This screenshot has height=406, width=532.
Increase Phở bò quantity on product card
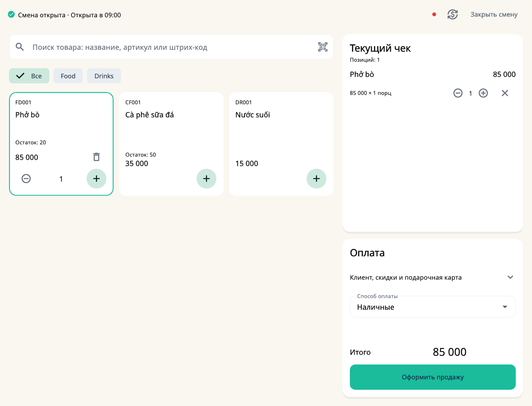pyautogui.click(x=96, y=179)
